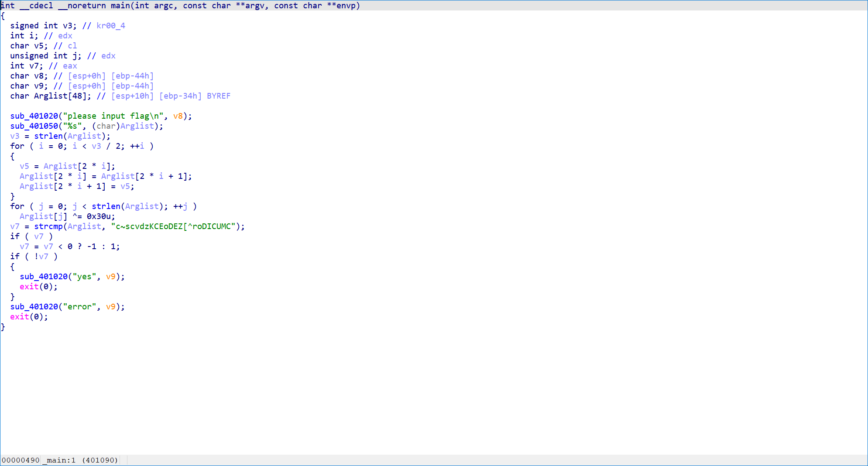Click the BYREF comment
This screenshot has height=466, width=868.
coord(219,96)
